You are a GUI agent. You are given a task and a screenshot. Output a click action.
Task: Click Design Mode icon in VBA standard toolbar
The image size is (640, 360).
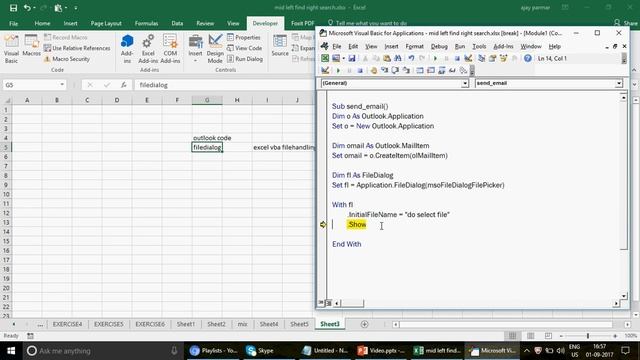tap(468, 58)
